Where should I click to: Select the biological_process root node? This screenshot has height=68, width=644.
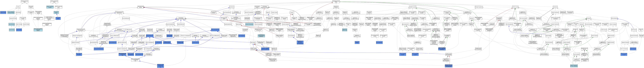tap(336, 2)
